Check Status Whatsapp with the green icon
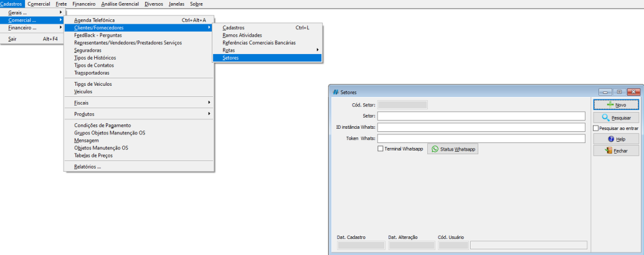This screenshot has width=644, height=255. point(452,149)
